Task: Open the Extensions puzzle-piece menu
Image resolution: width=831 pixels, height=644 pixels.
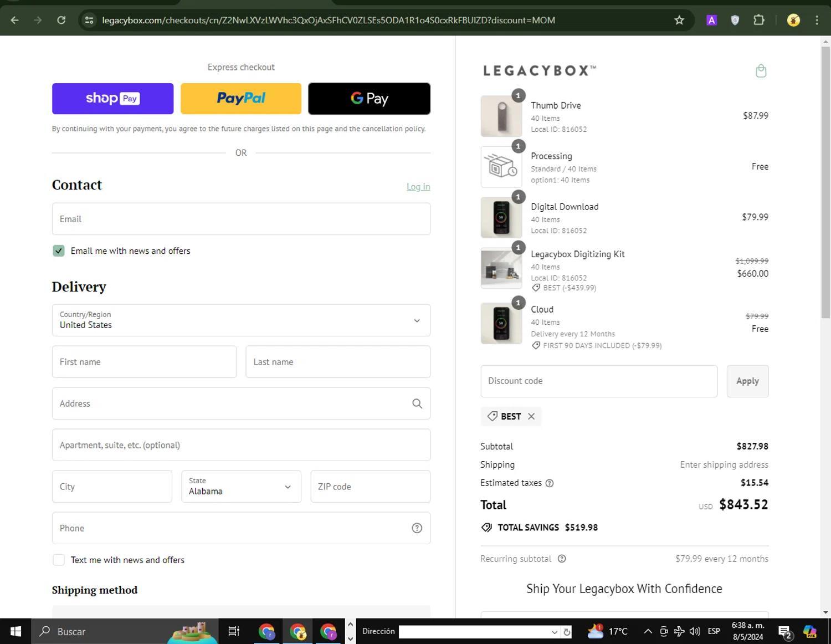Action: [759, 20]
